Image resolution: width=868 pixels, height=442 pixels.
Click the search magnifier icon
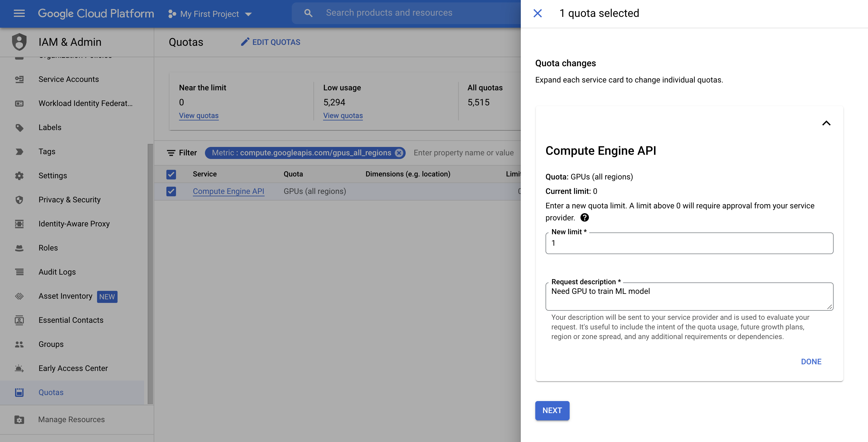[308, 13]
